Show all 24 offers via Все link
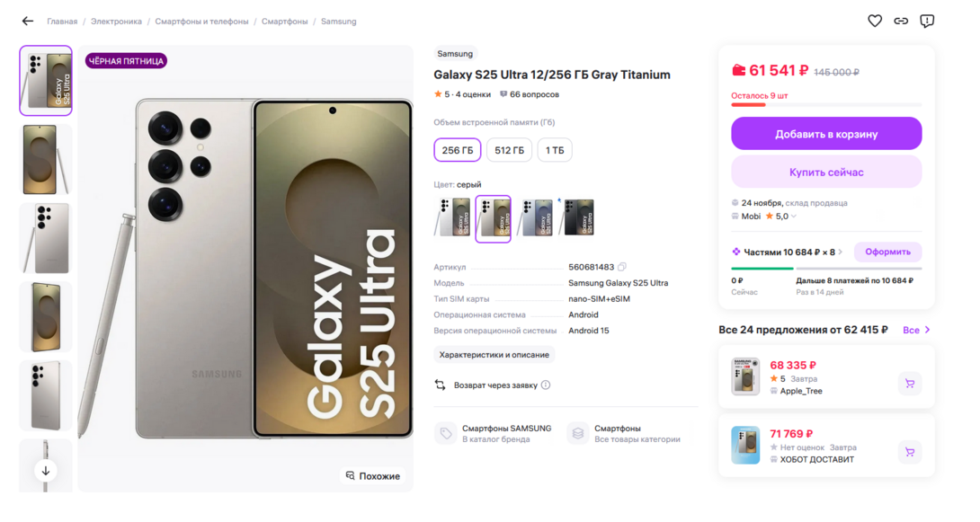 coord(914,330)
